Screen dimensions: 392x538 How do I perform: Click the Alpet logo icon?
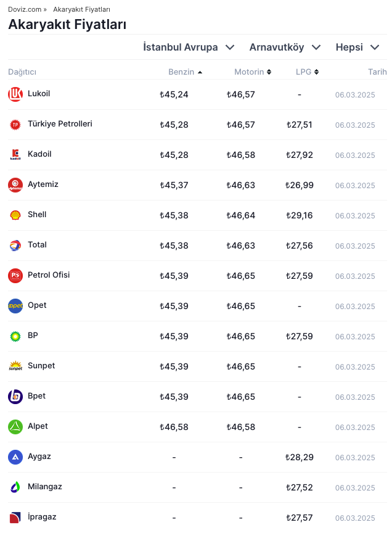[x=15, y=427]
